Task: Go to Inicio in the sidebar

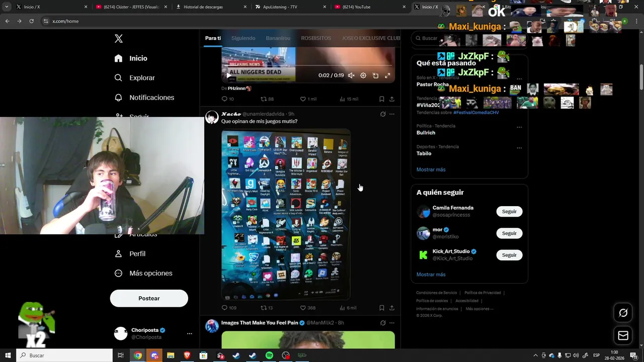Action: pyautogui.click(x=131, y=58)
